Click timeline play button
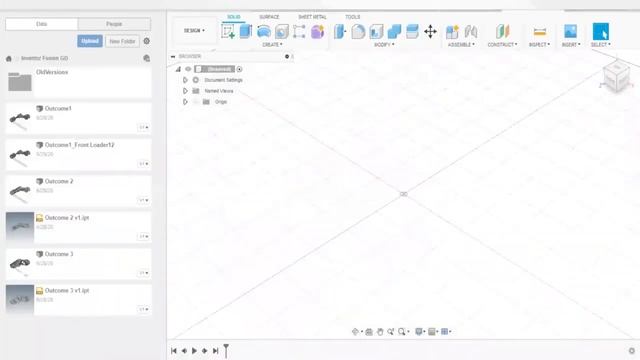The width and height of the screenshot is (640, 360). coord(194,351)
